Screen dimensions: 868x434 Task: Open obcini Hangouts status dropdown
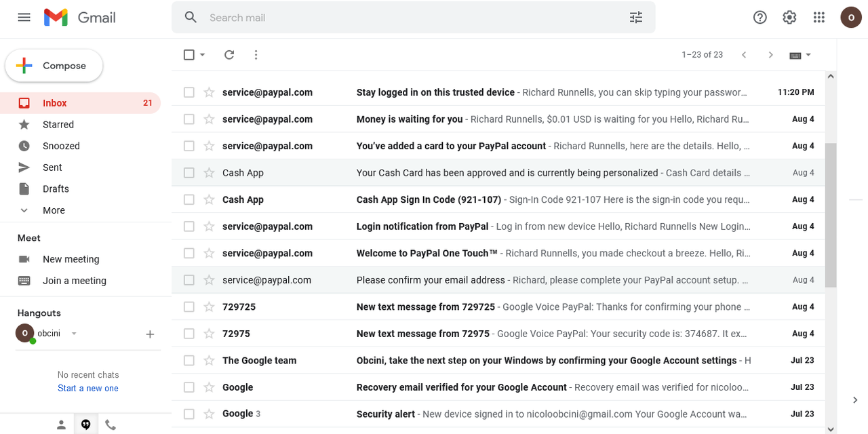tap(74, 334)
